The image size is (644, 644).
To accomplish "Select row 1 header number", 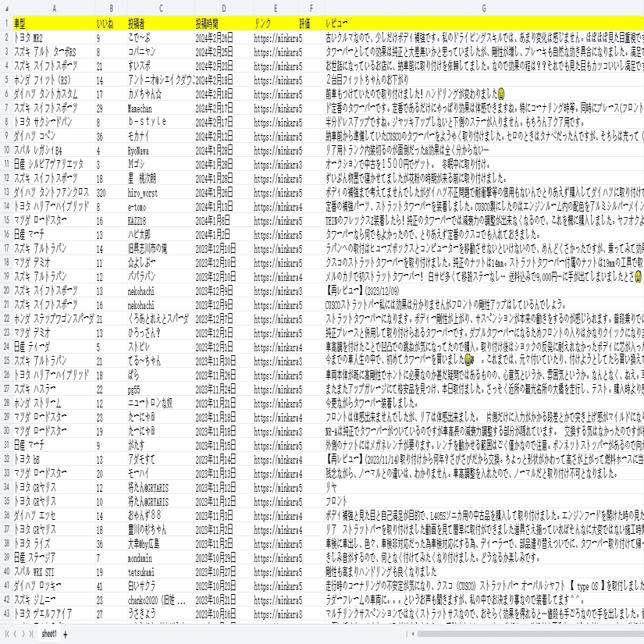I will tap(6, 23).
